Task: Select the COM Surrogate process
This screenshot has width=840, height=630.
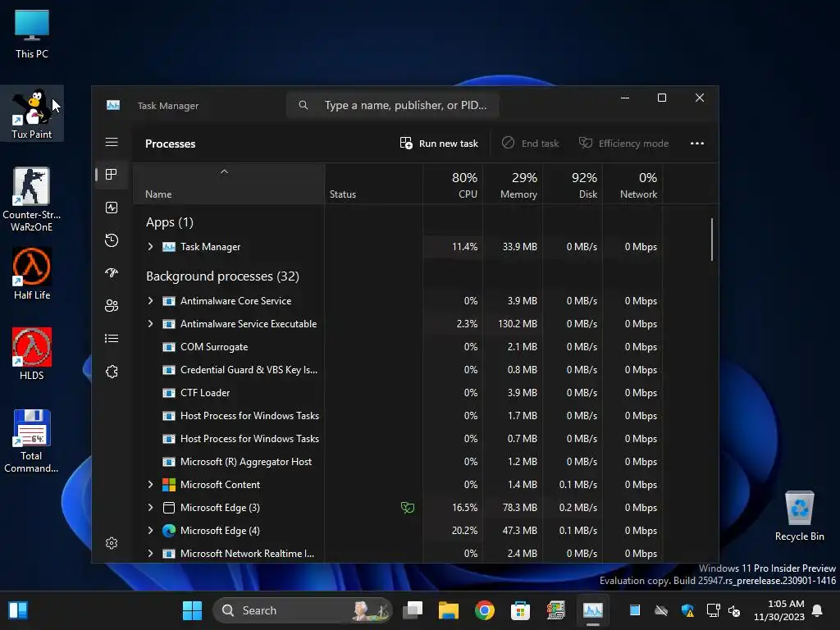Action: pyautogui.click(x=398, y=347)
